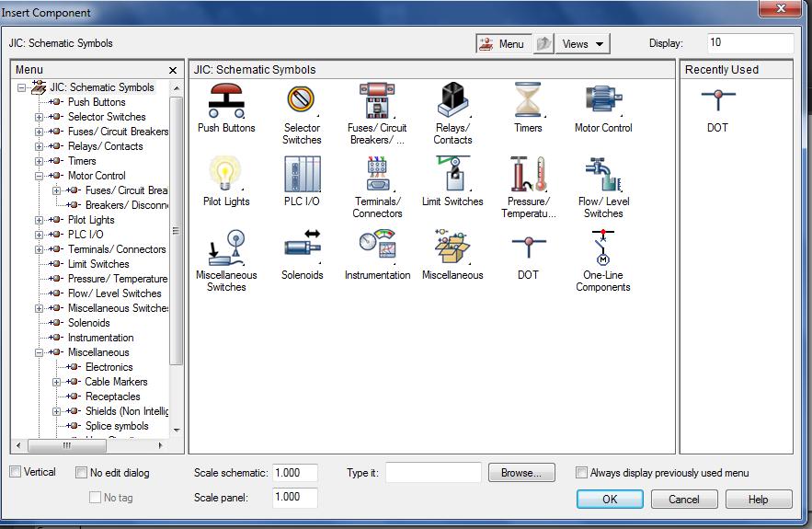Viewport: 812px width, 529px height.
Task: Toggle the Menu panel button
Action: point(503,43)
